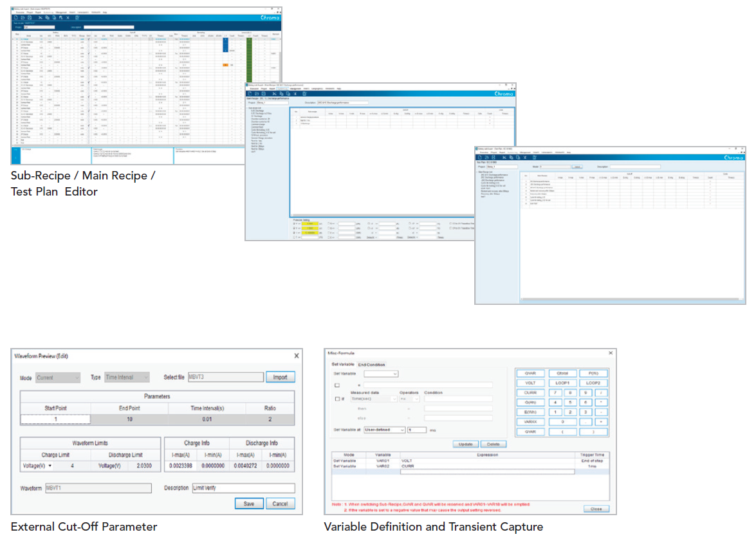Click Open icon in Sub-Recipe editor toolbar
This screenshot has height=548, width=756.
pos(22,17)
